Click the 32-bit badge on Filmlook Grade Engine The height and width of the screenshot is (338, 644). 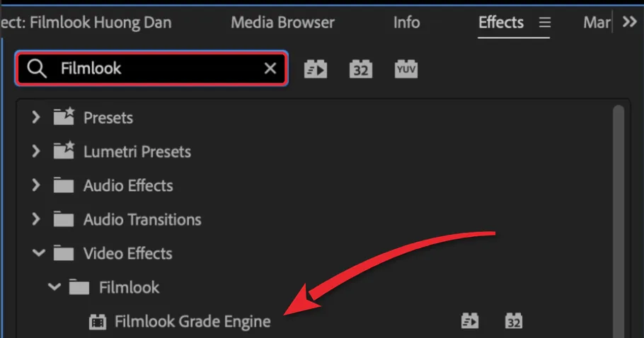513,321
